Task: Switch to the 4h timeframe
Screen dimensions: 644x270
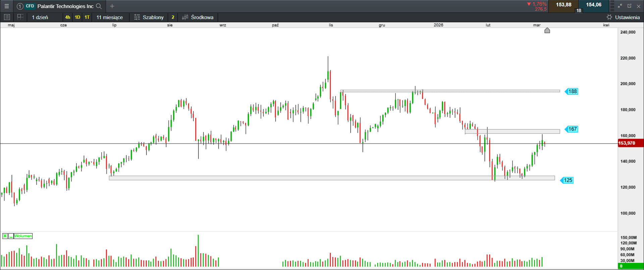Action: coord(68,17)
